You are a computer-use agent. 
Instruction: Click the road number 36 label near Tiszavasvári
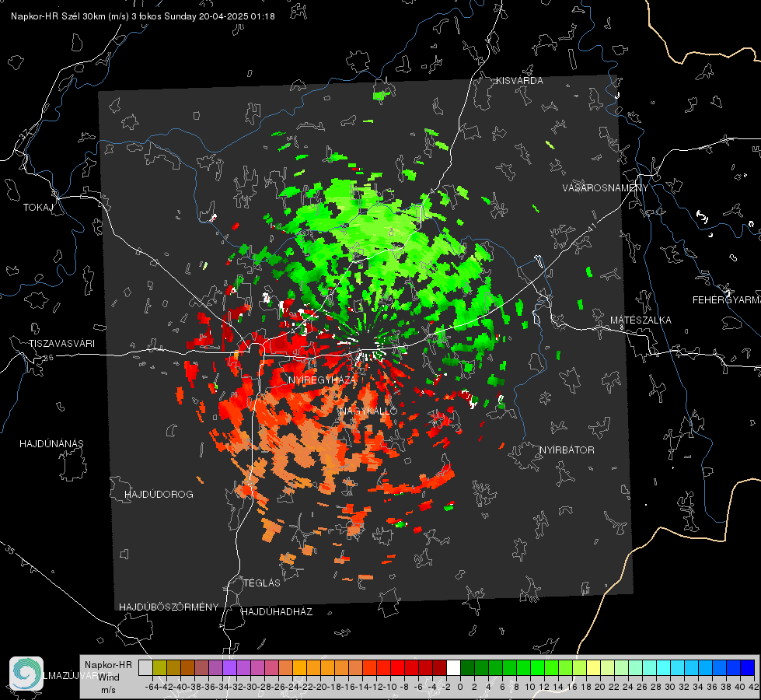pos(48,358)
